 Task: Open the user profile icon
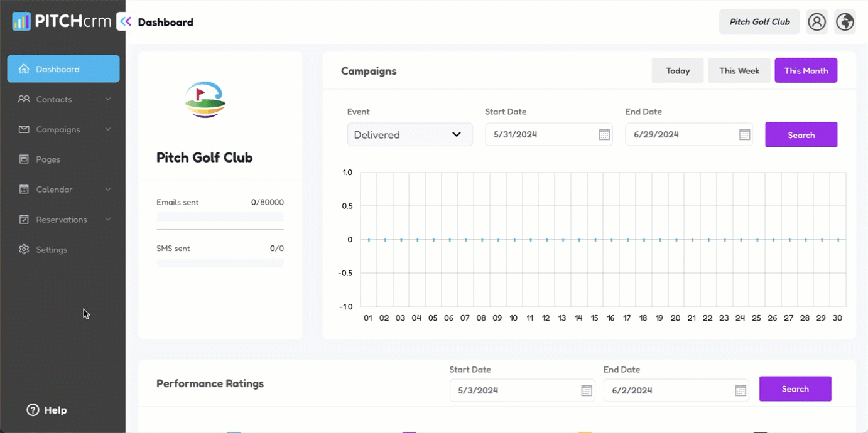tap(816, 22)
